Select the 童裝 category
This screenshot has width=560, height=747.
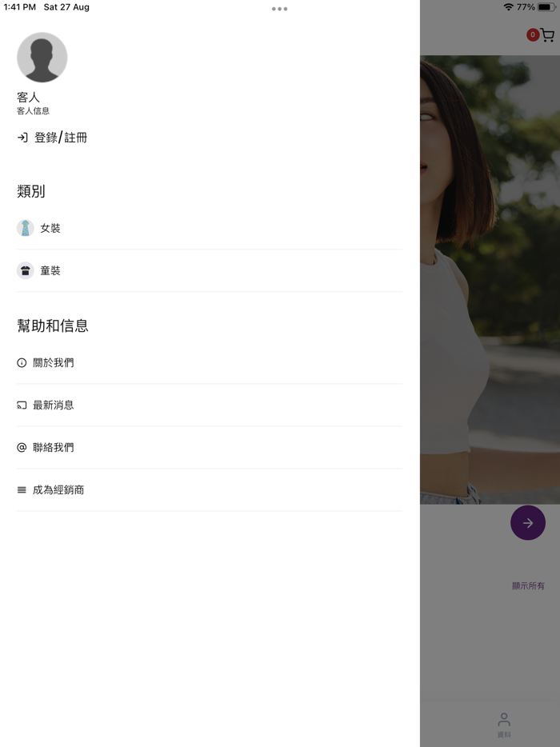(210, 270)
